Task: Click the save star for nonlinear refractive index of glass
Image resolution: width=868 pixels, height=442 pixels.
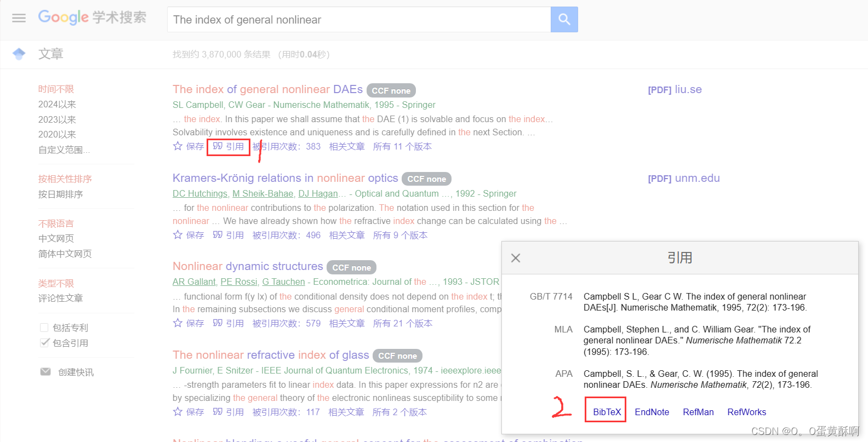Action: [x=178, y=411]
